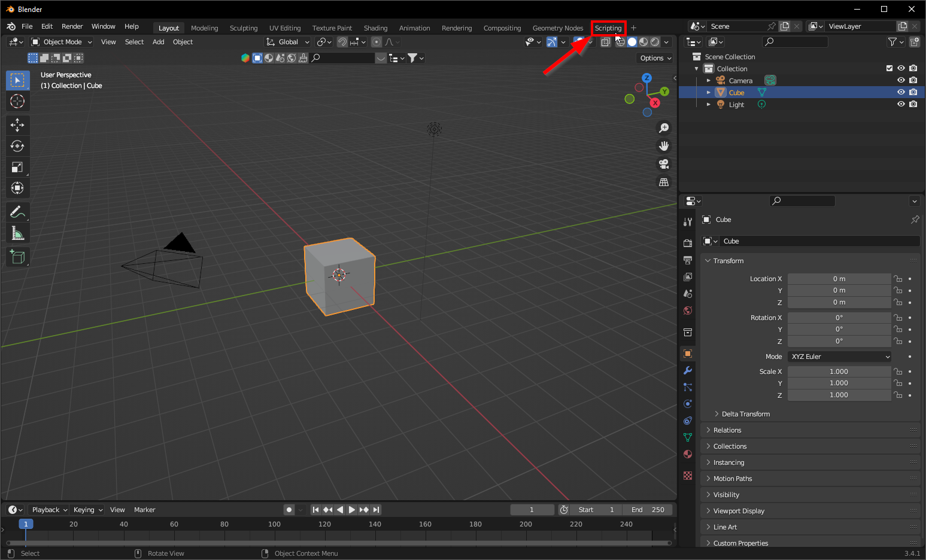
Task: Toggle Scale Z lock
Action: coord(898,395)
